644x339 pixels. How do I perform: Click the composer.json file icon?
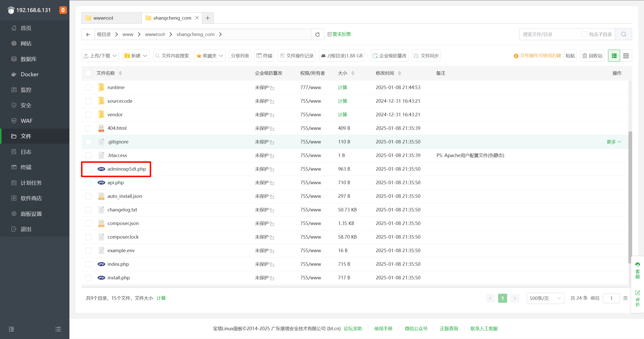101,223
